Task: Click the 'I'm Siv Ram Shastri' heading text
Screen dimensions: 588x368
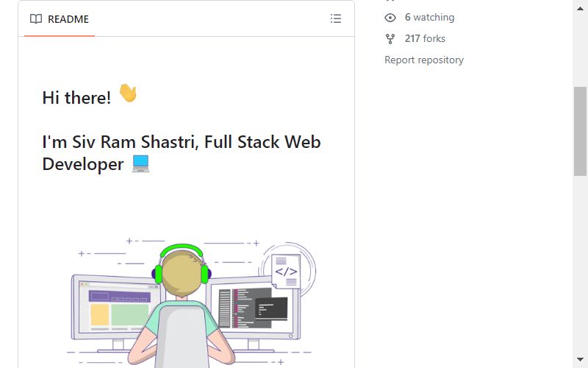Action: (x=120, y=142)
